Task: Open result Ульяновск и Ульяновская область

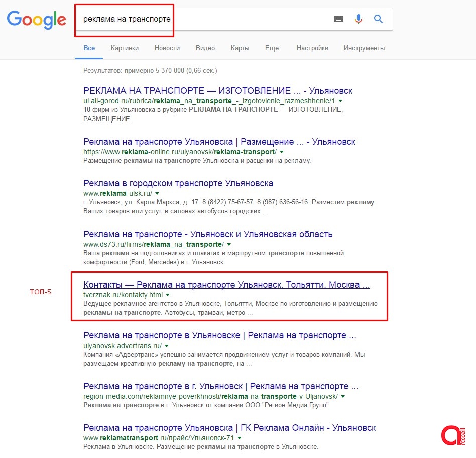Action: click(208, 234)
